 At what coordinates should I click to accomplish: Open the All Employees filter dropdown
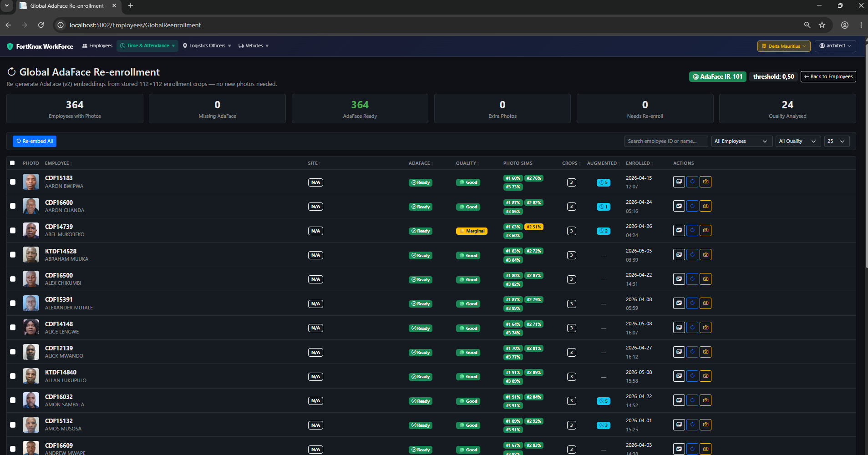tap(742, 141)
